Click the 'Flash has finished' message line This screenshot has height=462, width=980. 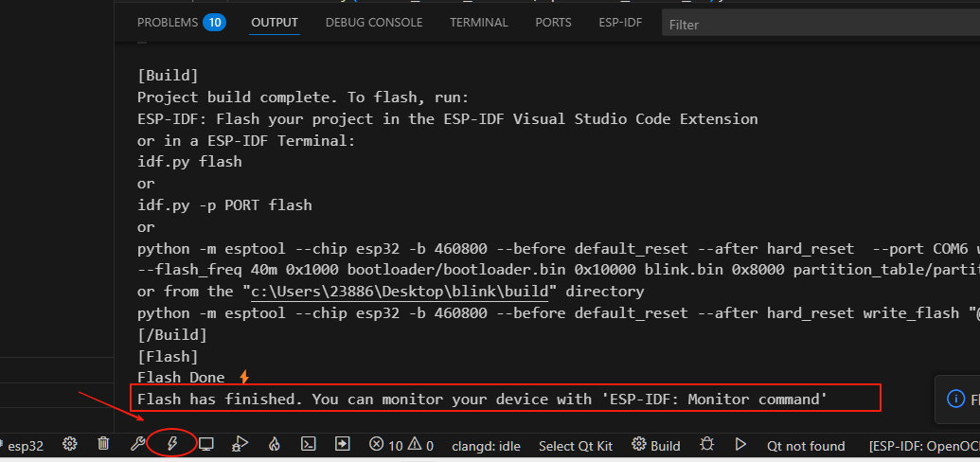(x=482, y=399)
